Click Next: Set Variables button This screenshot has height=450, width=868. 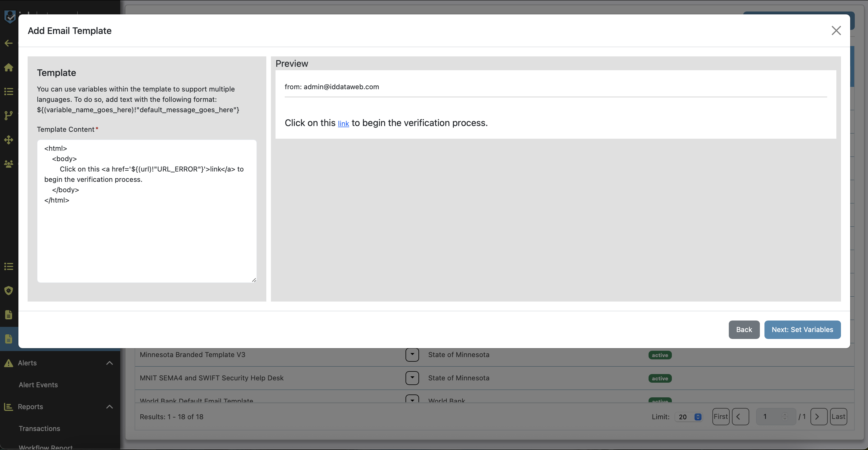(802, 330)
